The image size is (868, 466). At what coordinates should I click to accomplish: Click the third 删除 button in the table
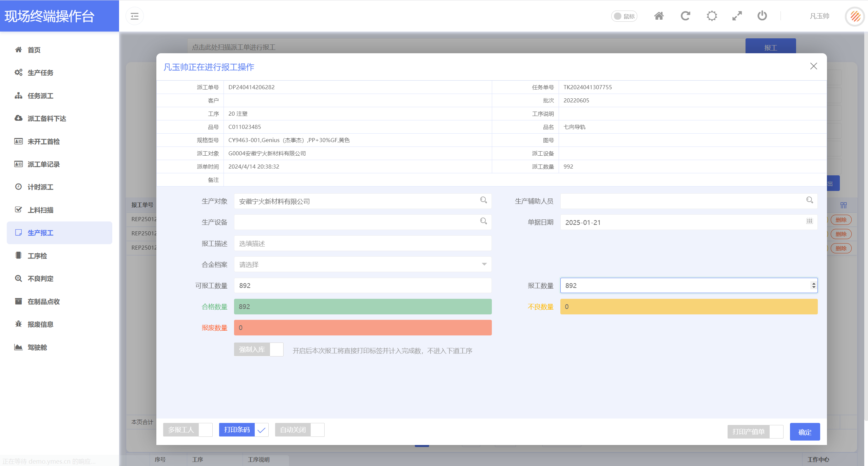(841, 248)
